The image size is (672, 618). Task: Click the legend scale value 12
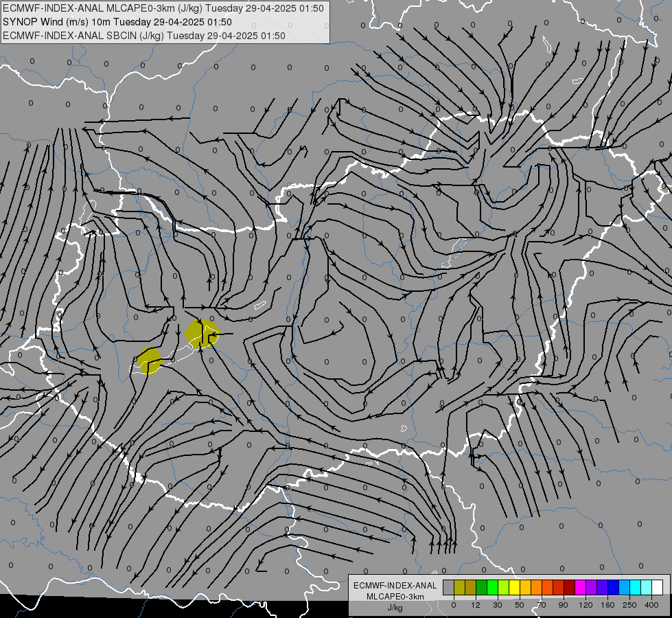(x=476, y=605)
